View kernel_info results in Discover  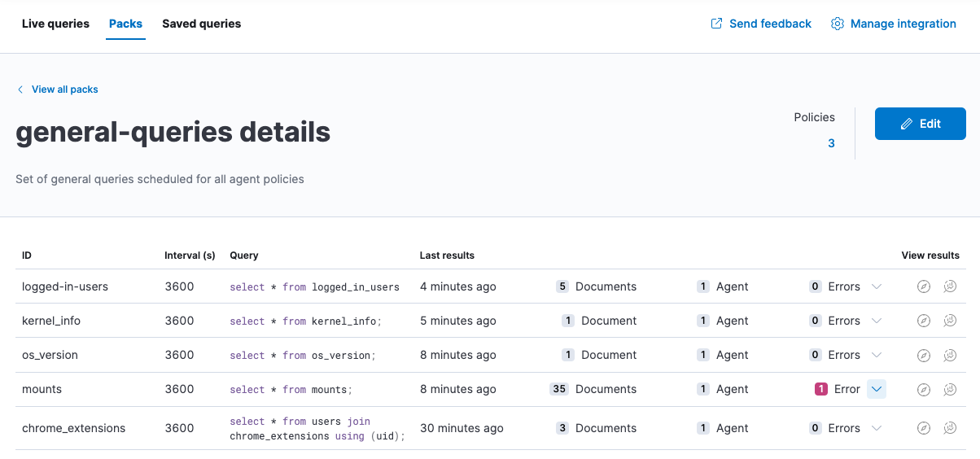click(x=923, y=321)
